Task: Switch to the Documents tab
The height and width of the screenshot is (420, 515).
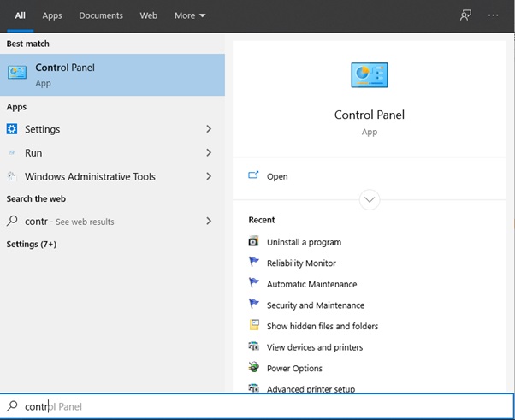Action: point(101,15)
